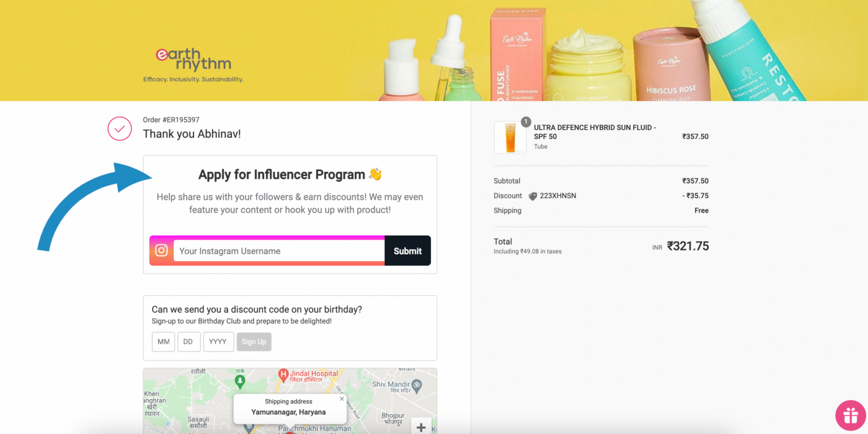
Task: Zoom in the map with plus button
Action: coord(421,427)
